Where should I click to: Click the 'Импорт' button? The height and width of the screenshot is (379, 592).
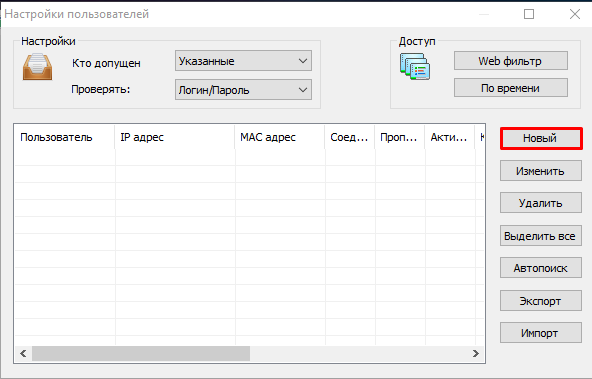coord(541,333)
